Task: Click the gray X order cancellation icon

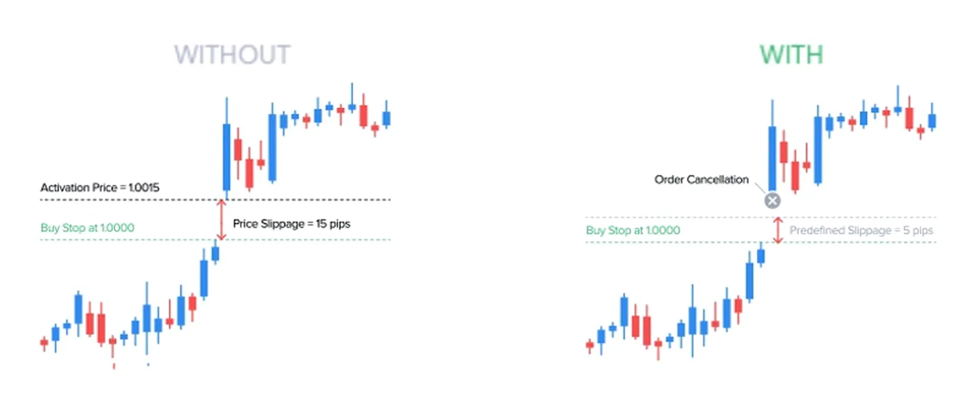Action: (x=772, y=201)
